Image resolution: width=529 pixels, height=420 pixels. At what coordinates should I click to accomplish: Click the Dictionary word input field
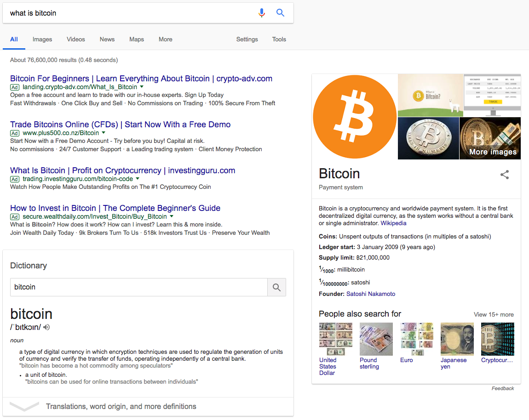[138, 287]
